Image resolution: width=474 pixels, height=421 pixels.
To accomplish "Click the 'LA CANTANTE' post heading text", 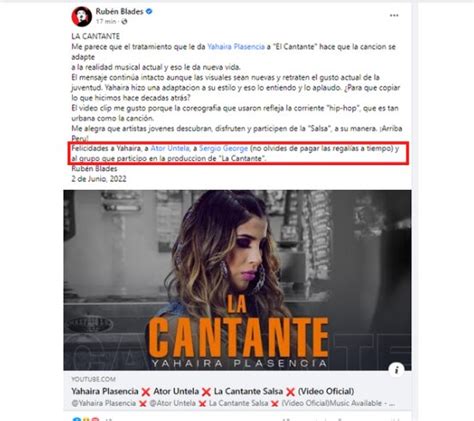I will tap(96, 36).
